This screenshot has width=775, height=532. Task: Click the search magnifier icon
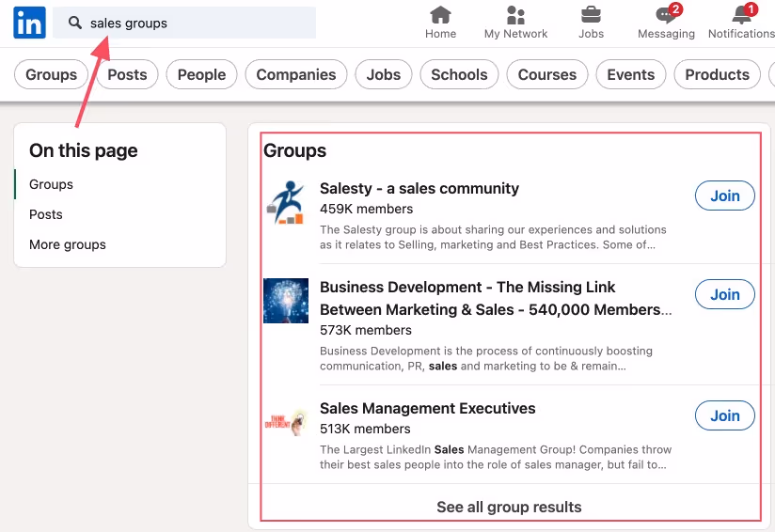click(75, 23)
